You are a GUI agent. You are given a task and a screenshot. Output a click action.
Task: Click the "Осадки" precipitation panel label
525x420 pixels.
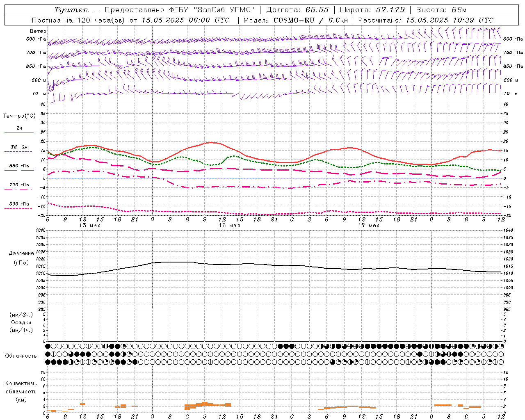[x=21, y=322]
